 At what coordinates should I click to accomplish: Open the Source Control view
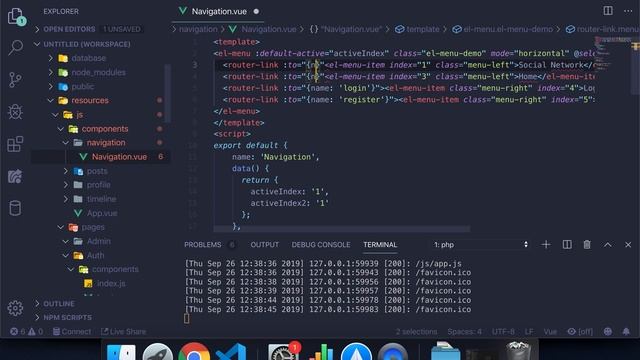15,80
